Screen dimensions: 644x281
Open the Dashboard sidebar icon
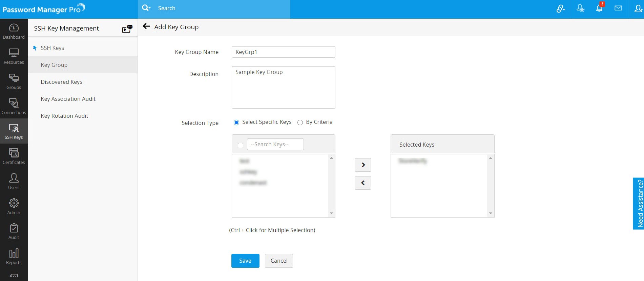pyautogui.click(x=14, y=31)
